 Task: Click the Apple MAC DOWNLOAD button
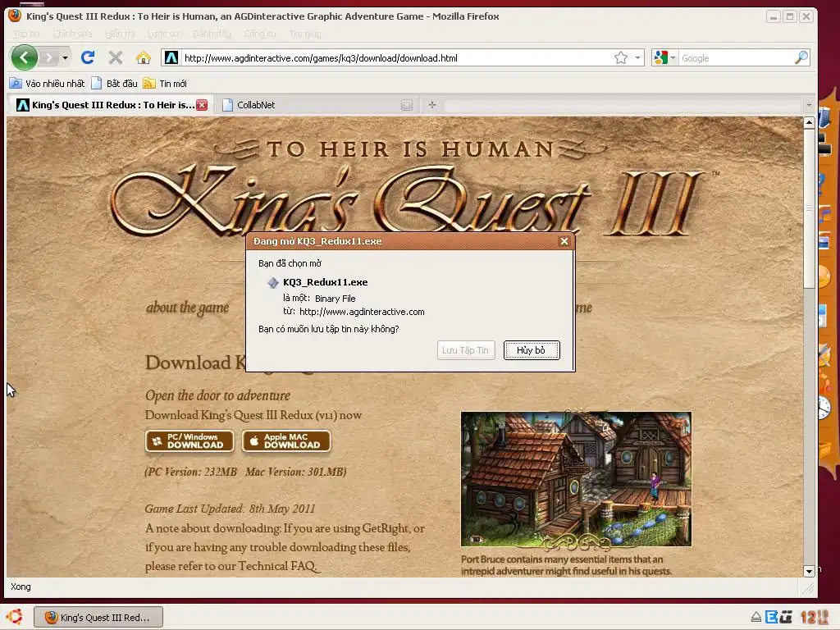[x=286, y=441]
